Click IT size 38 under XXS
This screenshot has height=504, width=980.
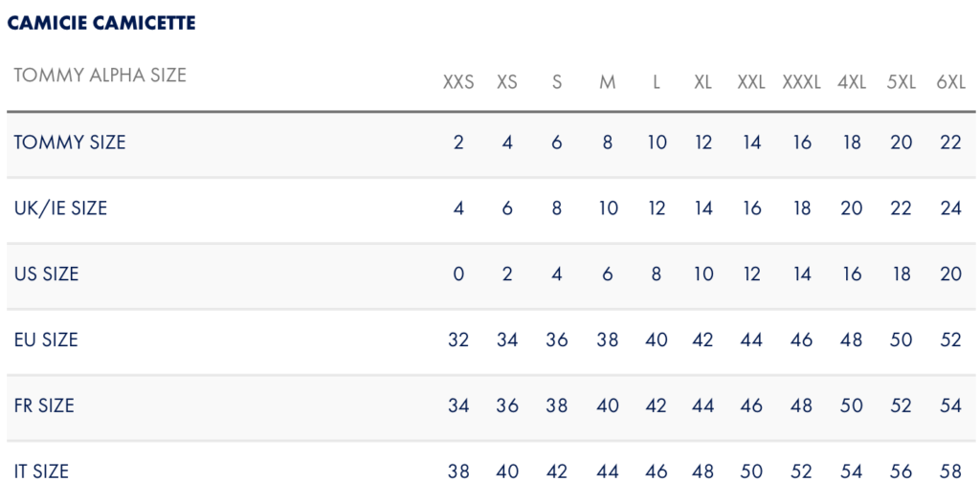(x=458, y=471)
